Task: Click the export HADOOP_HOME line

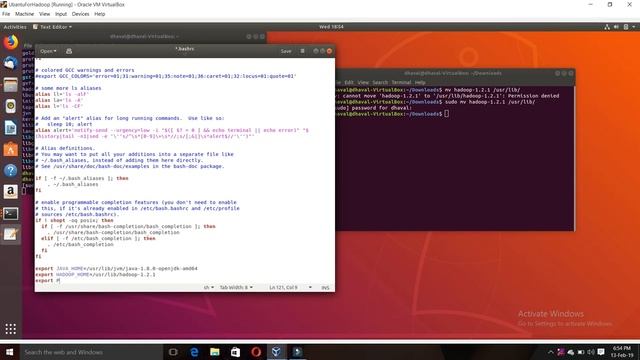Action: [x=95, y=275]
